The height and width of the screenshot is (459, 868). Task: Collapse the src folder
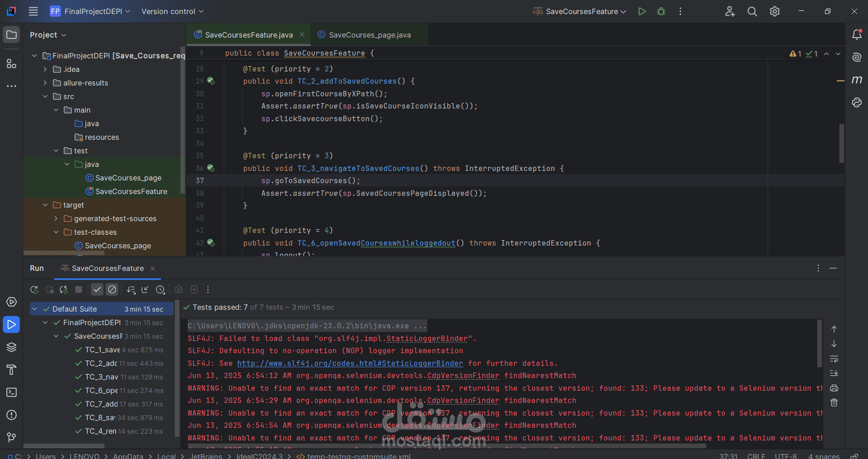click(45, 96)
